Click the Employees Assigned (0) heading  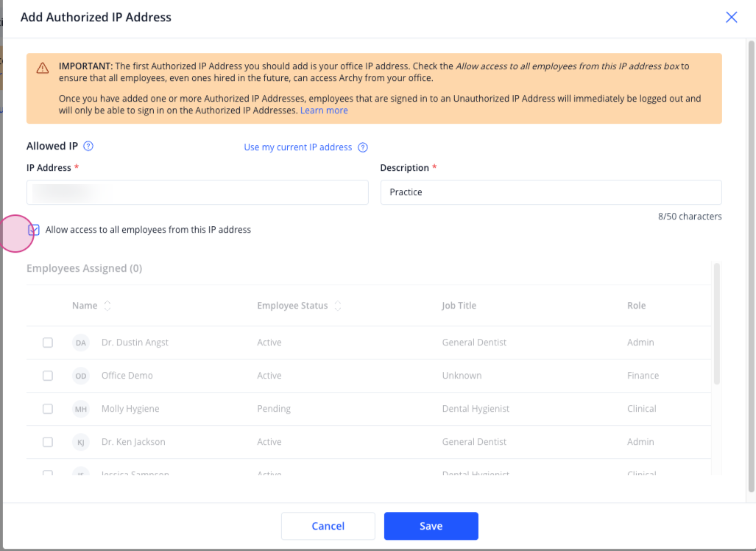[x=85, y=268]
